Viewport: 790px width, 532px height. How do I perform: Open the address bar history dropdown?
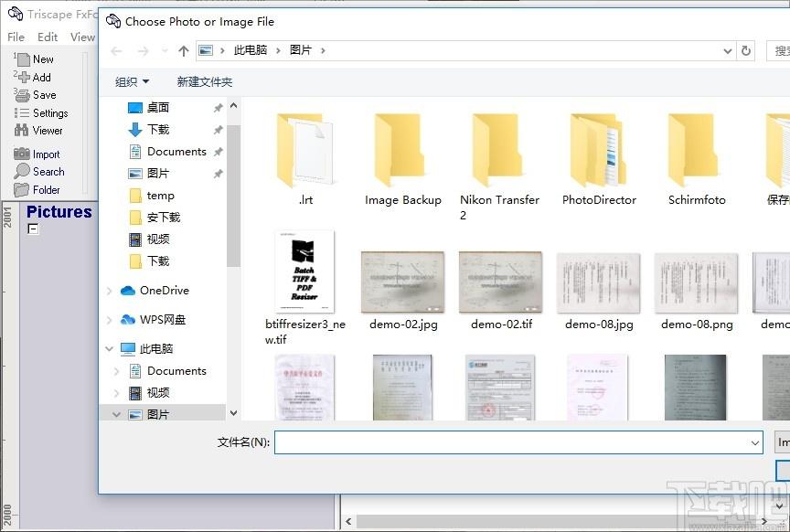click(728, 51)
